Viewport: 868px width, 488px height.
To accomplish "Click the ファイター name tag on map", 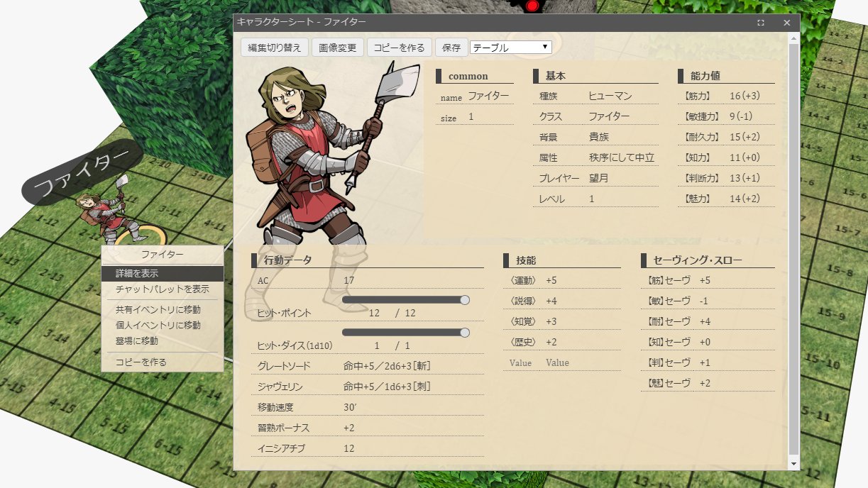I will tap(82, 173).
